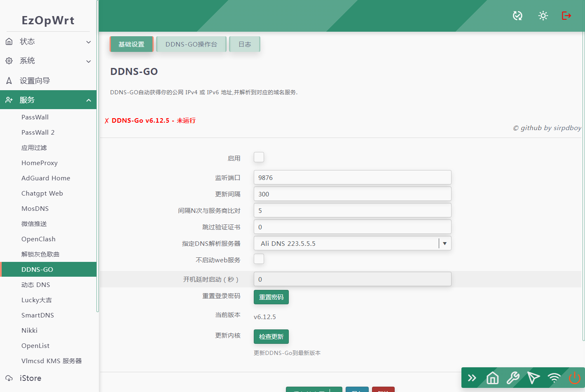Tick the 不启动web服务 checkbox
This screenshot has width=585, height=392.
(x=259, y=259)
